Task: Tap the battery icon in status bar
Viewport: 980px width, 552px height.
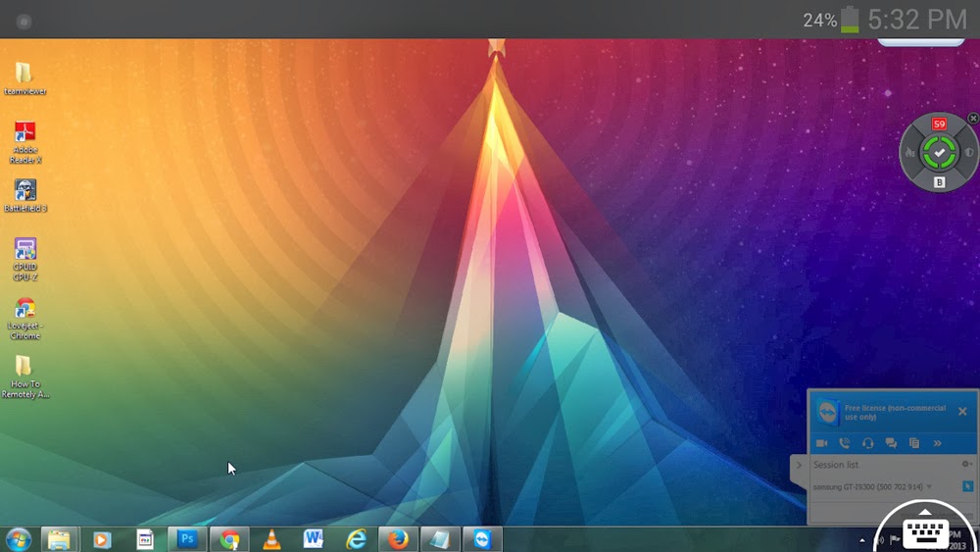Action: pos(850,20)
